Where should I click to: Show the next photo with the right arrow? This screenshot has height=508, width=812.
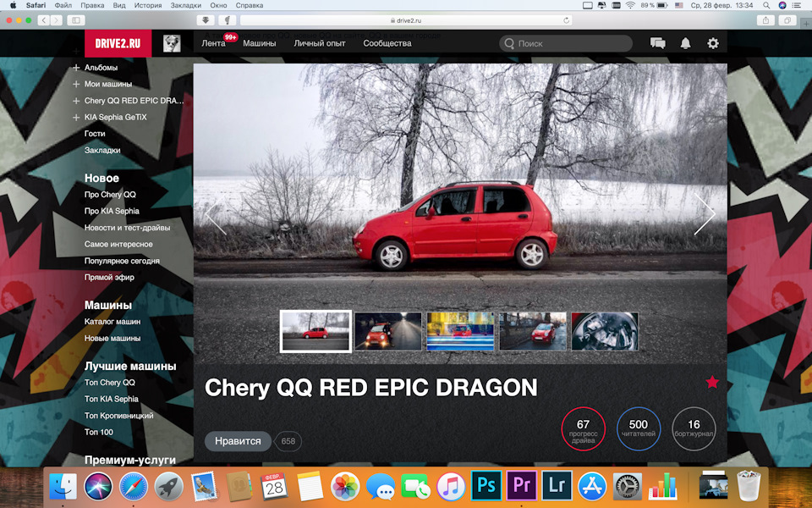[x=705, y=214]
